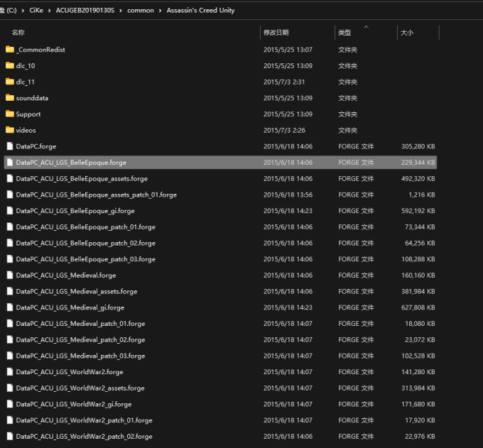Click the Assassin's Creed Unity breadcrumb

click(x=200, y=11)
